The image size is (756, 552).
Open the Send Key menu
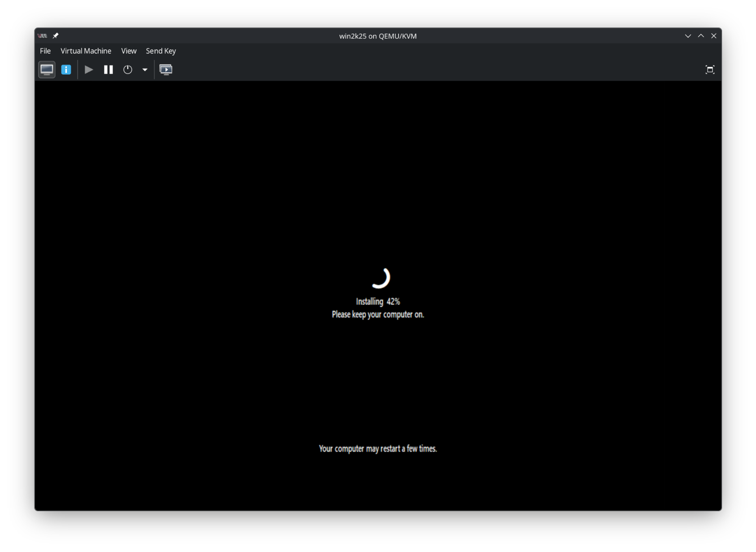tap(161, 51)
